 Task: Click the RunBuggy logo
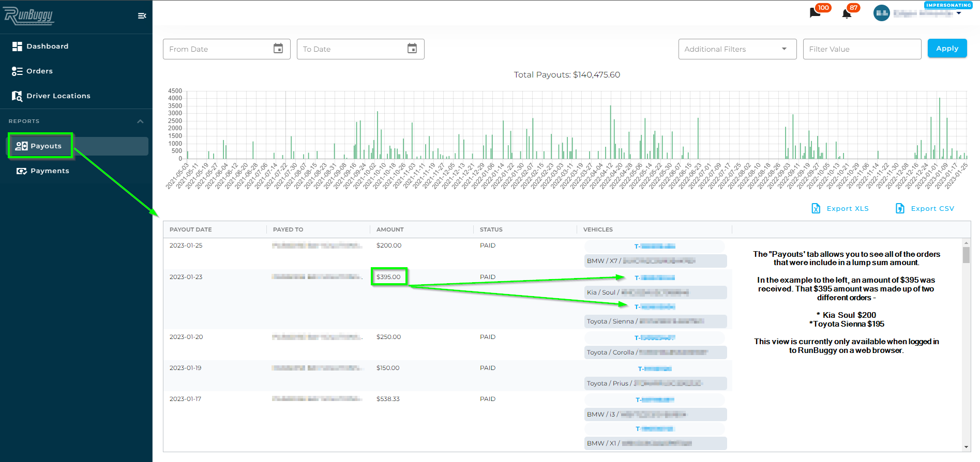tap(29, 16)
